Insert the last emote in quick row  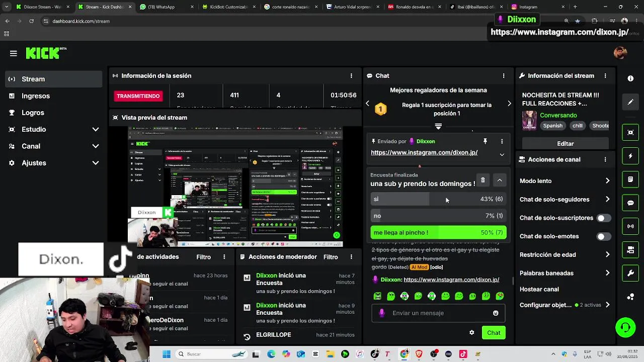click(x=500, y=296)
